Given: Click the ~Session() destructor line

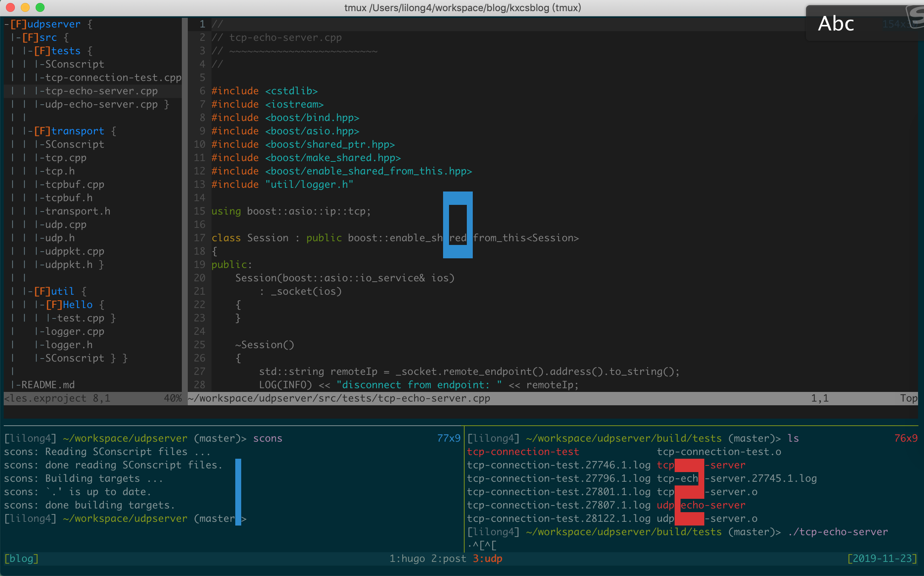Looking at the screenshot, I should pyautogui.click(x=264, y=345).
